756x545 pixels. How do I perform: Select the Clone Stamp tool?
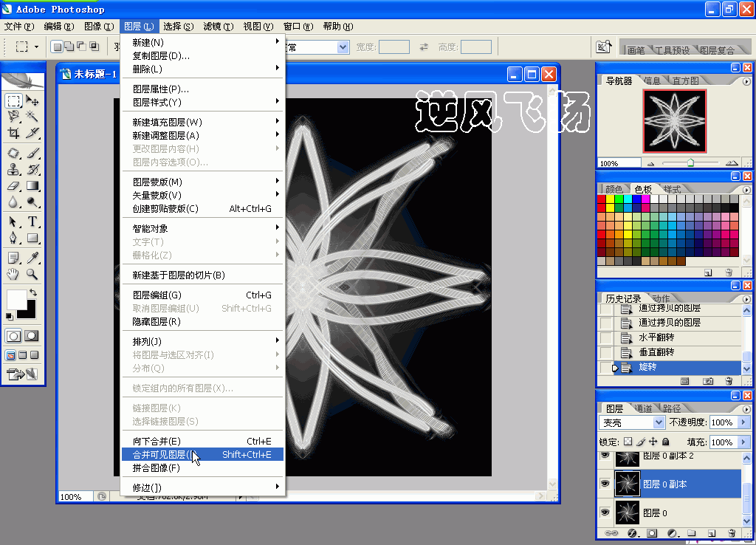pyautogui.click(x=13, y=169)
